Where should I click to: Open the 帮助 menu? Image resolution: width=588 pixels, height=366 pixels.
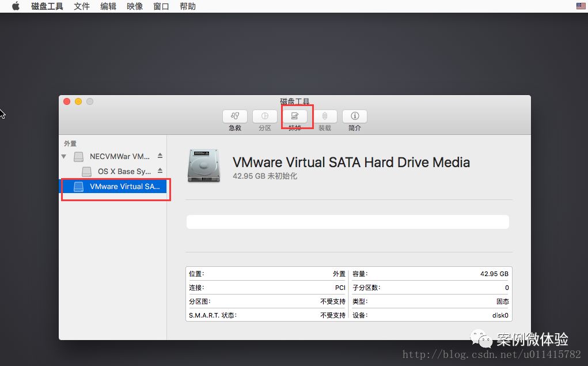point(188,6)
